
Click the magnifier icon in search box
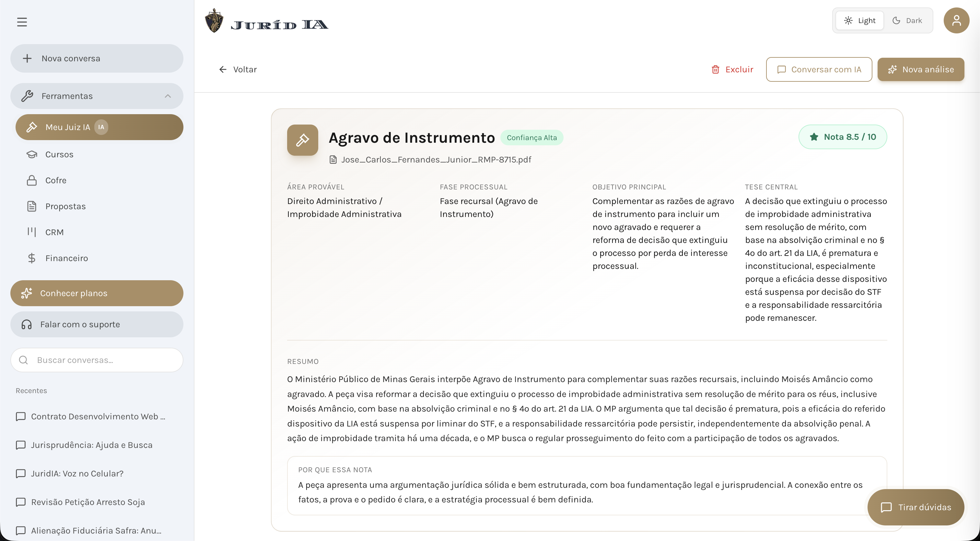pos(23,360)
